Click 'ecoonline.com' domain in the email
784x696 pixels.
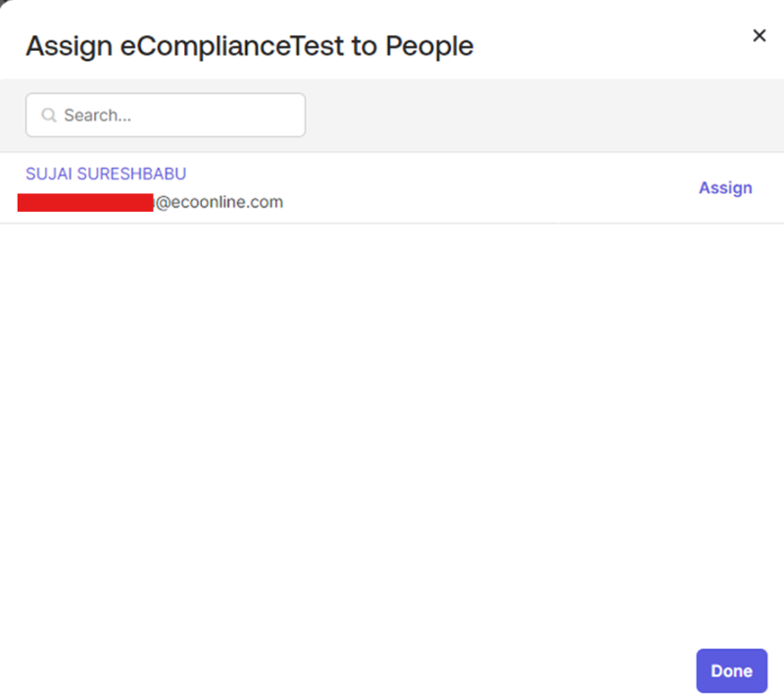227,202
